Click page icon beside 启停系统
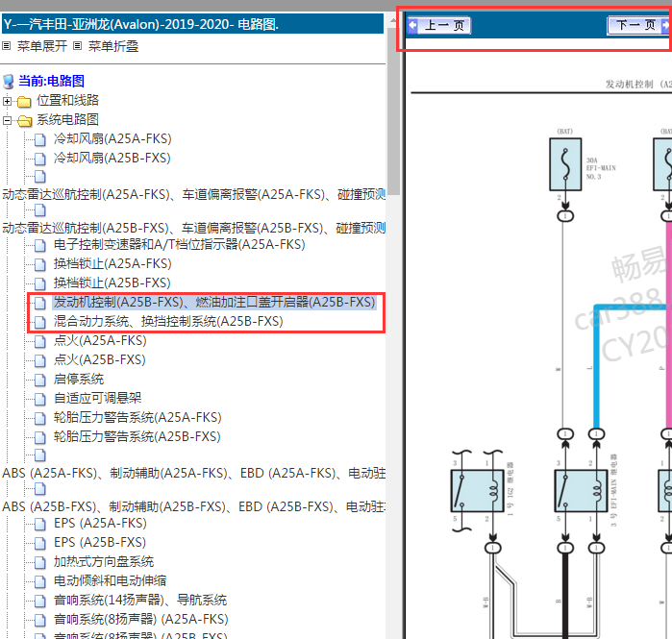Viewport: 672px width, 639px height. click(x=39, y=381)
